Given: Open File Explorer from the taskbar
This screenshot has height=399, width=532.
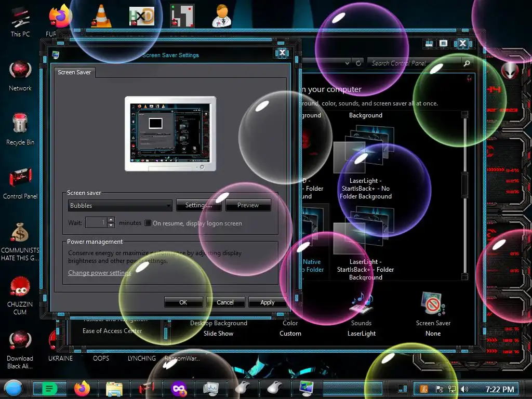Looking at the screenshot, I should point(114,389).
